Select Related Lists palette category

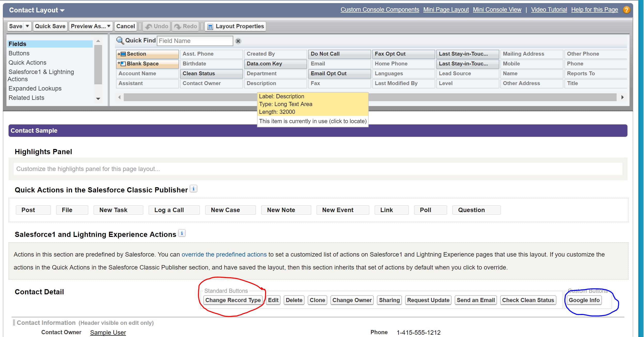coord(26,98)
